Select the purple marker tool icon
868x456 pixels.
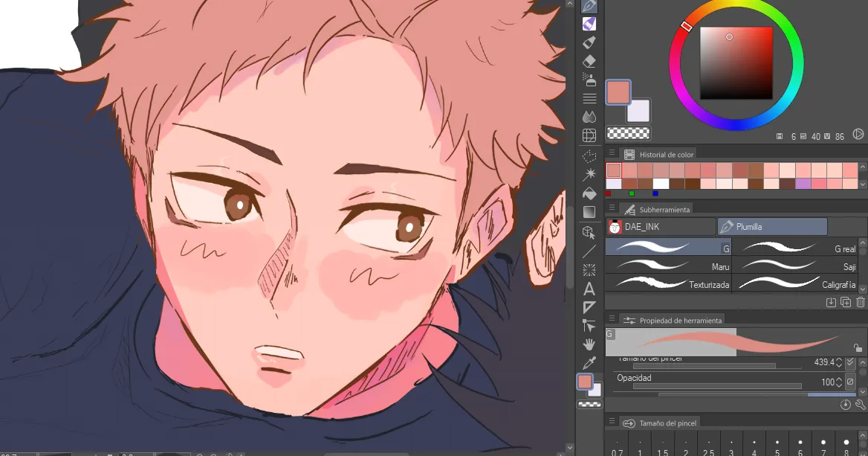[589, 24]
